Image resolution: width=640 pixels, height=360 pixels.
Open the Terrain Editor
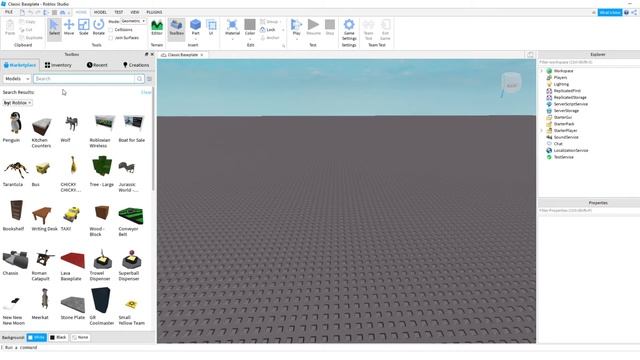pyautogui.click(x=157, y=27)
